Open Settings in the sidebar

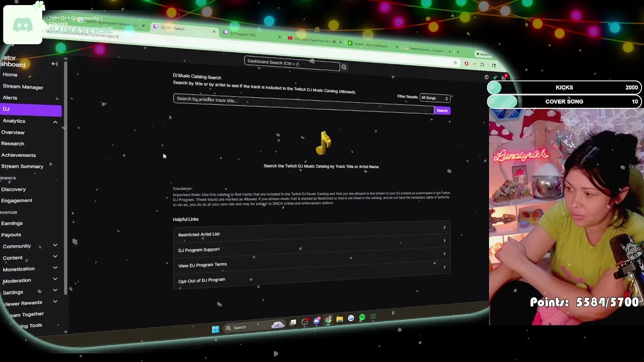13,292
